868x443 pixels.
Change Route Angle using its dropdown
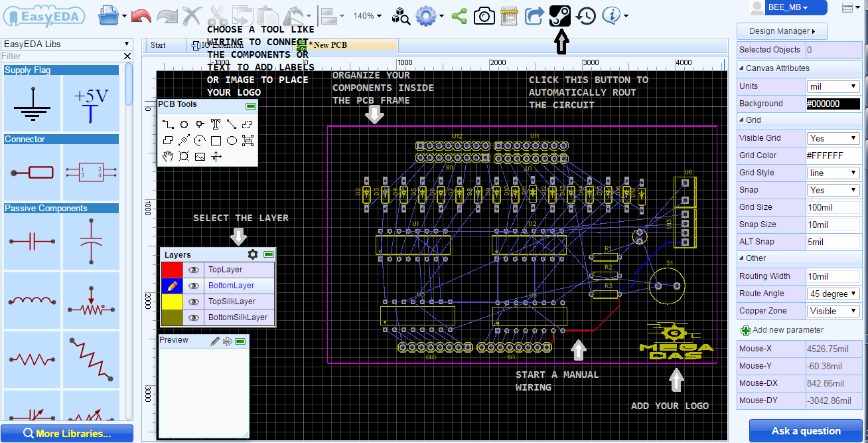[833, 293]
